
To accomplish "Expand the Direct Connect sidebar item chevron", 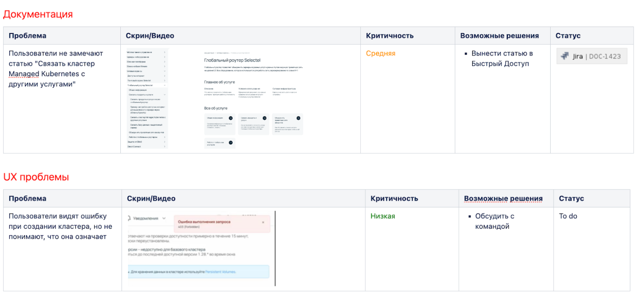I will [164, 146].
